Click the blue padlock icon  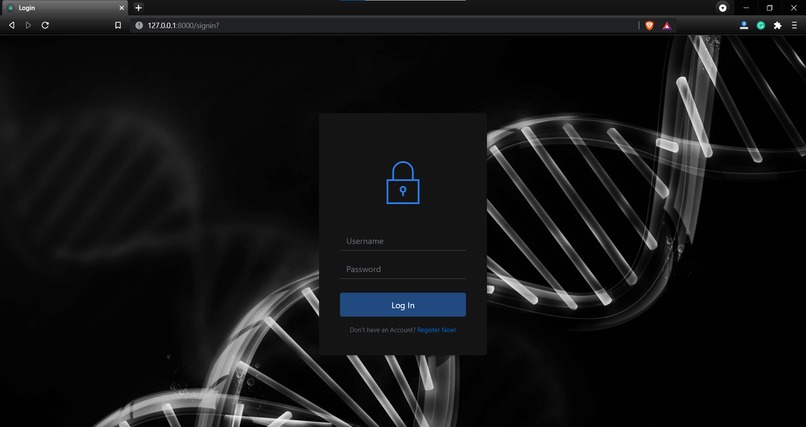click(403, 183)
